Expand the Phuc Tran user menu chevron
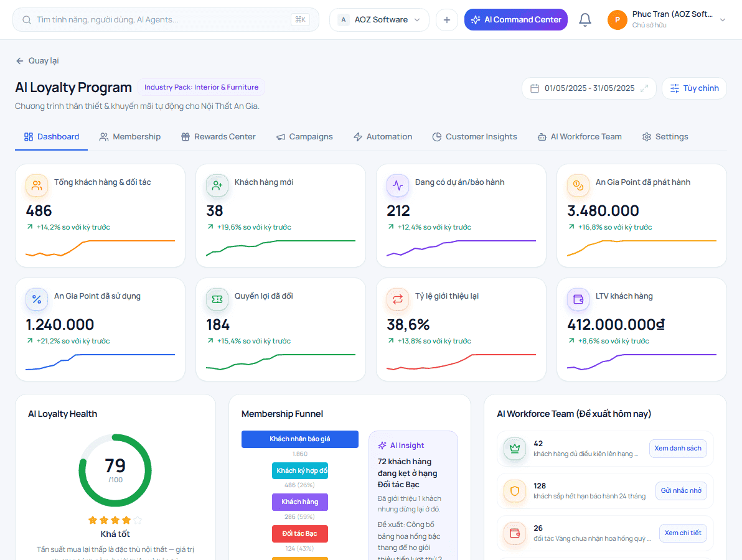The height and width of the screenshot is (560, 742). (723, 20)
